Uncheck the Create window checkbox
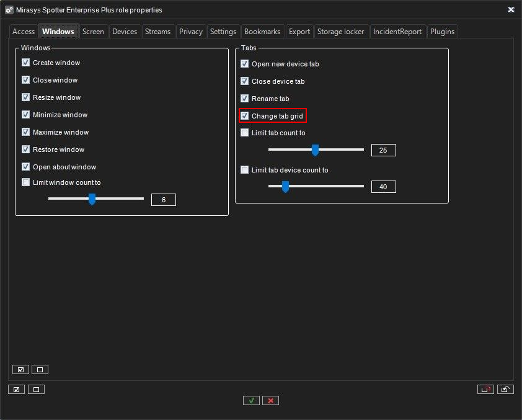Image resolution: width=522 pixels, height=420 pixels. click(x=25, y=63)
